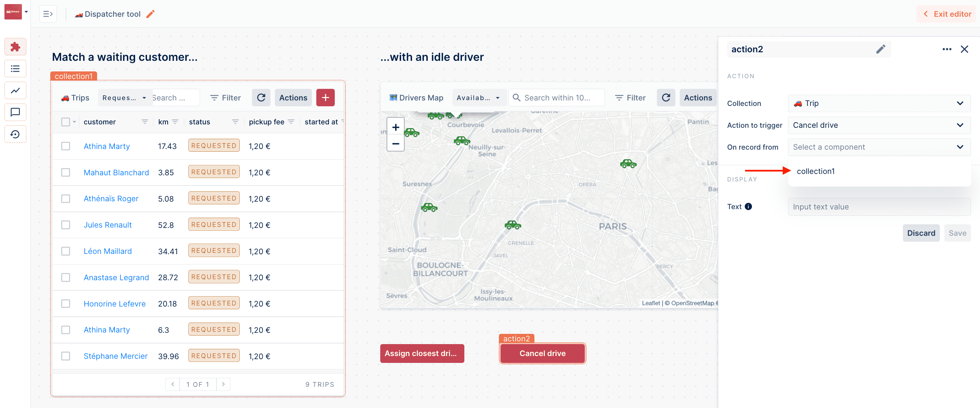Open the puzzle piece components sidebar icon
980x408 pixels.
[x=15, y=47]
